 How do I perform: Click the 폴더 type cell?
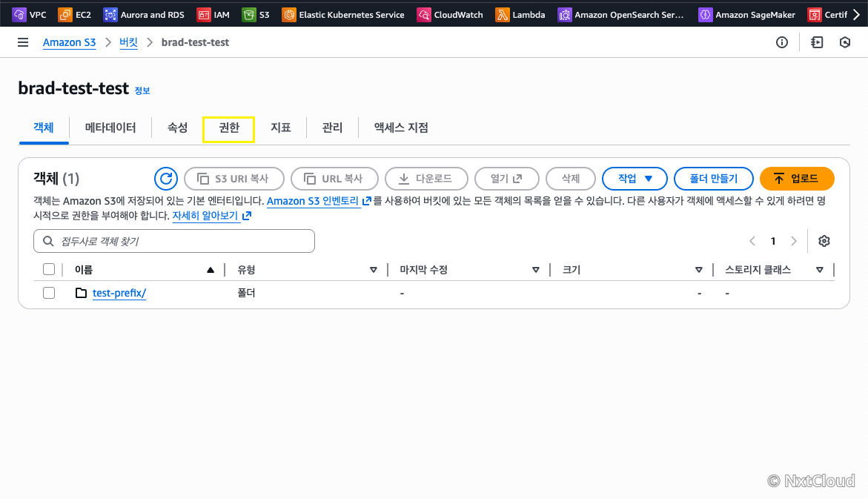coord(246,292)
